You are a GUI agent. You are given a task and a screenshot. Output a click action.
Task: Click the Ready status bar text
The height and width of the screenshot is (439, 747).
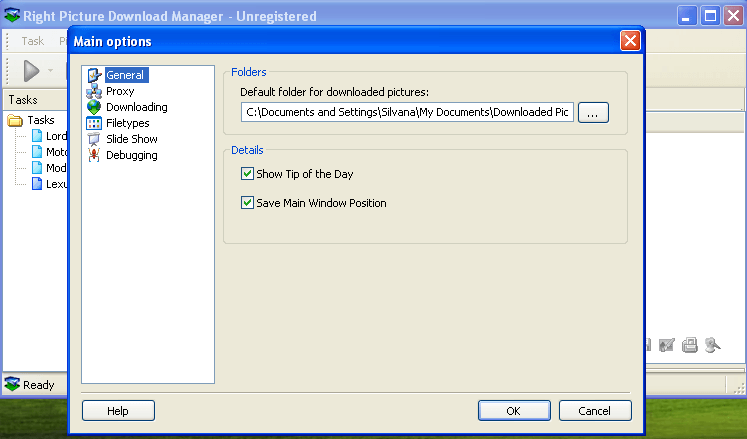(x=39, y=385)
